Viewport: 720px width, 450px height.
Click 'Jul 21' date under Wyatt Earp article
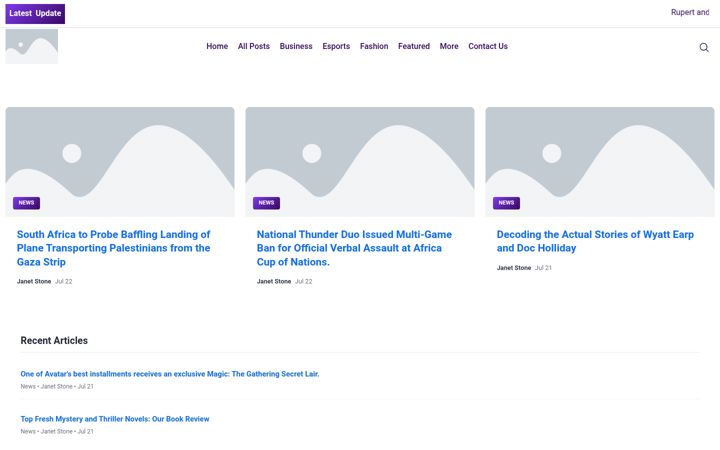(543, 268)
